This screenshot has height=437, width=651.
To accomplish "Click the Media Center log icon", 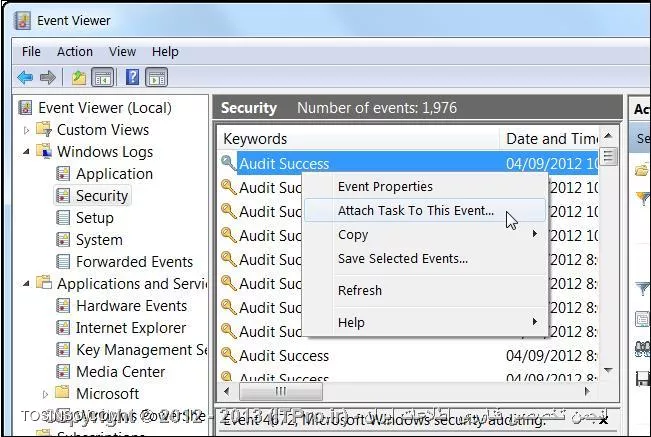I will [63, 371].
